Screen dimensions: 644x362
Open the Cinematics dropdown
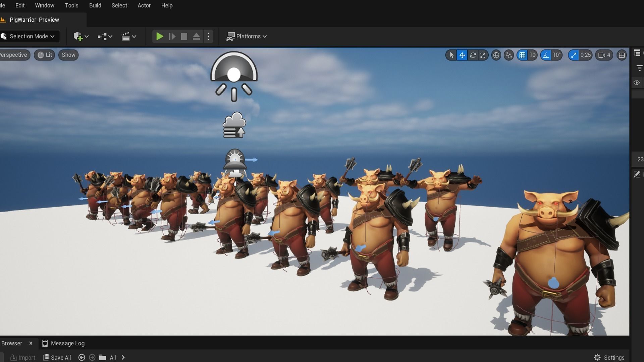129,36
